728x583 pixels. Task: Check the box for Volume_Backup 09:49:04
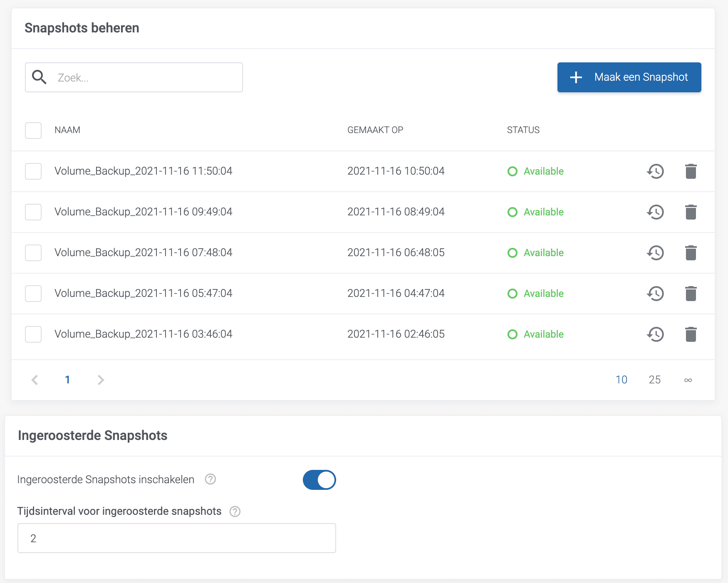point(33,212)
